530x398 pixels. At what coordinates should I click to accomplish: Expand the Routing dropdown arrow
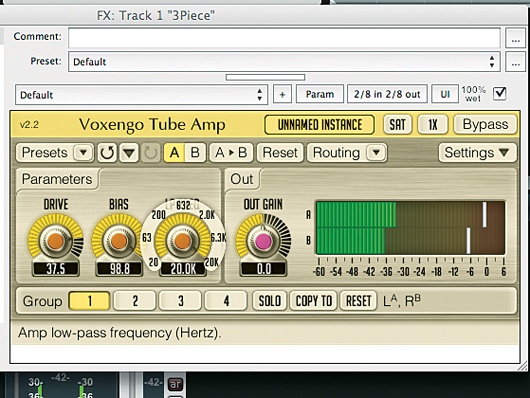(x=376, y=153)
